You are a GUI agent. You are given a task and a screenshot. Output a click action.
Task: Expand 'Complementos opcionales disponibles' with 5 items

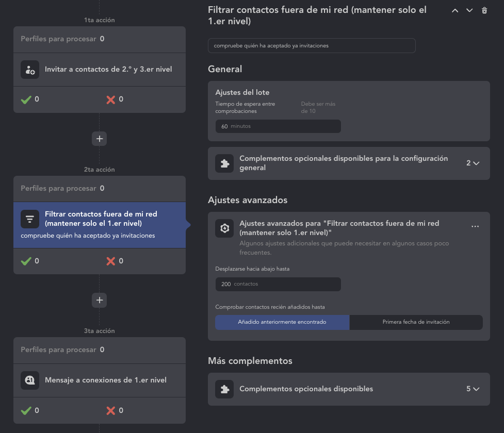point(473,389)
